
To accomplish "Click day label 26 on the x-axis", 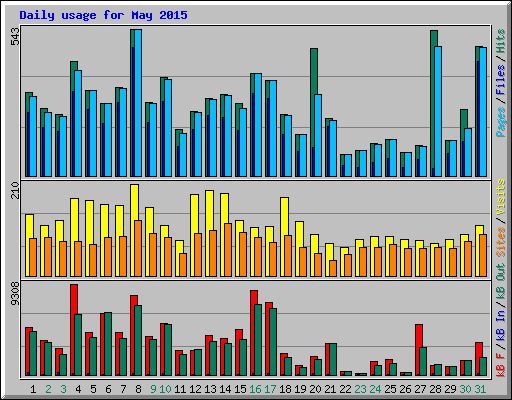I will [405, 389].
